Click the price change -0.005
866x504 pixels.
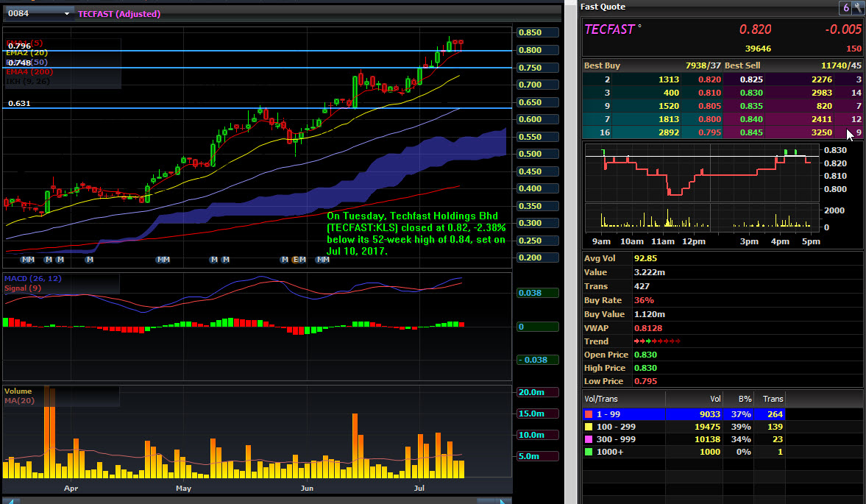tap(842, 29)
